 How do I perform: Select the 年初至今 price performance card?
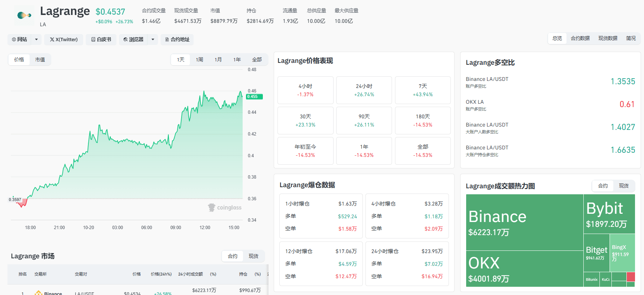306,151
